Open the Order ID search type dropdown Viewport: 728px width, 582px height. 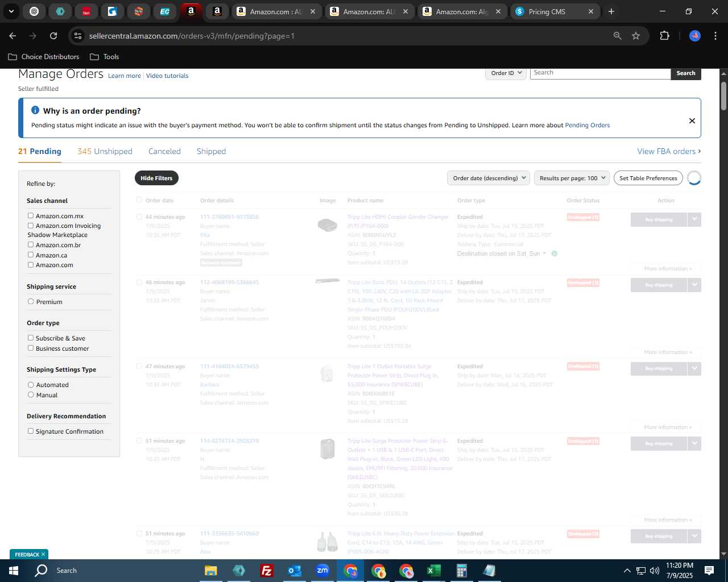tap(506, 73)
